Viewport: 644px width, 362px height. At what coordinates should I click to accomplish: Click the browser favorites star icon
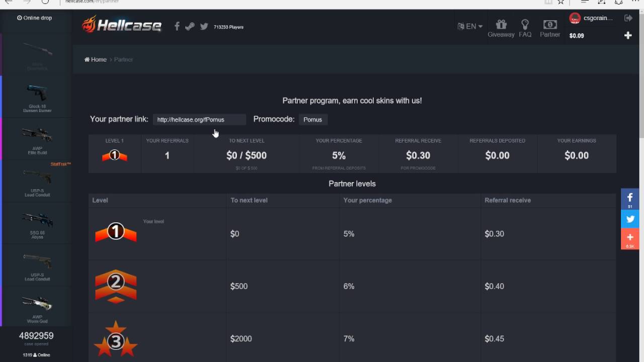click(561, 2)
